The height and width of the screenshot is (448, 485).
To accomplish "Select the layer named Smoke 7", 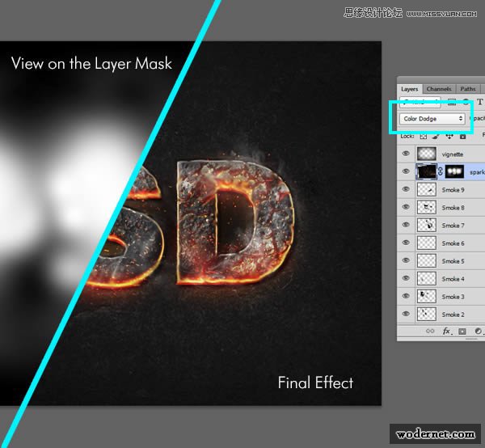I will (x=453, y=226).
